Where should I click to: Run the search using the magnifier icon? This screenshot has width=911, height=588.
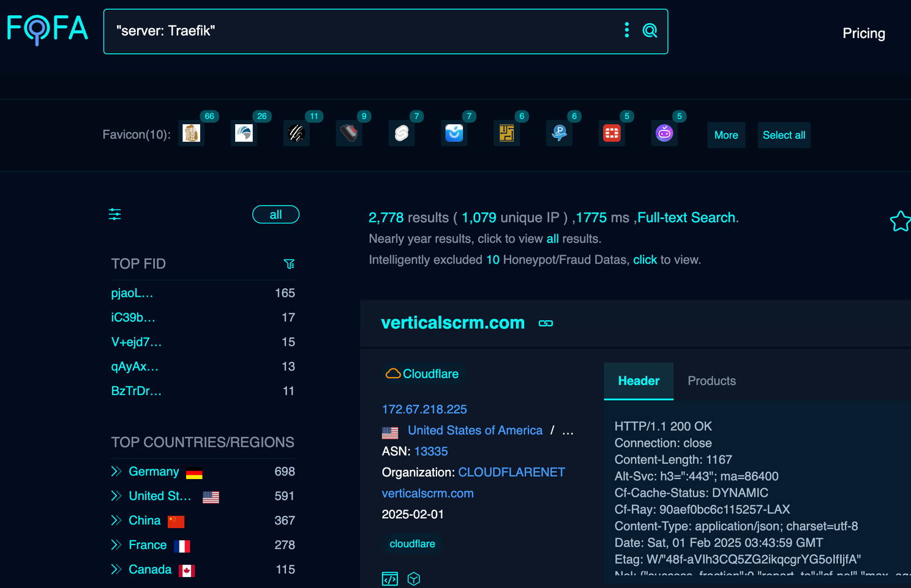(x=650, y=30)
